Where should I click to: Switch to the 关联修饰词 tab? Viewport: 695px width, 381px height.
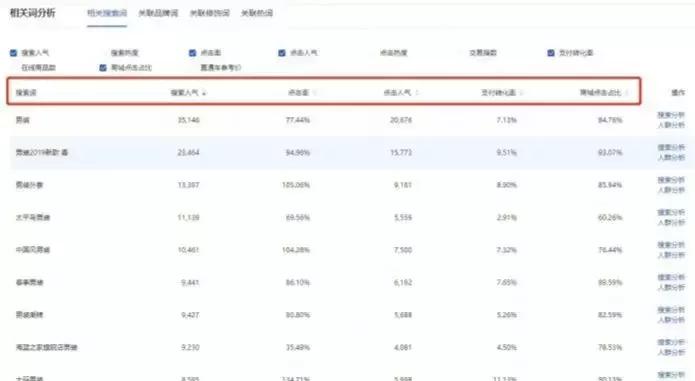tap(210, 13)
